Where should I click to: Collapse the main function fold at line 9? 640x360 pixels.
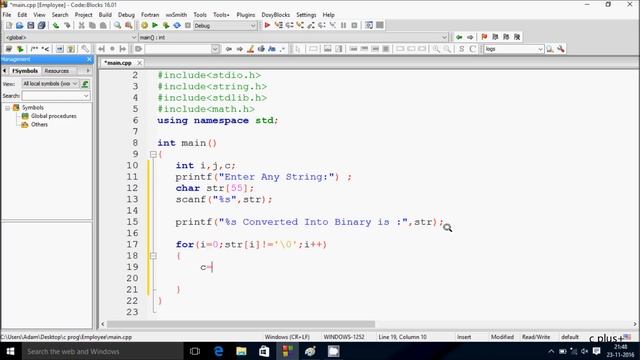point(153,154)
